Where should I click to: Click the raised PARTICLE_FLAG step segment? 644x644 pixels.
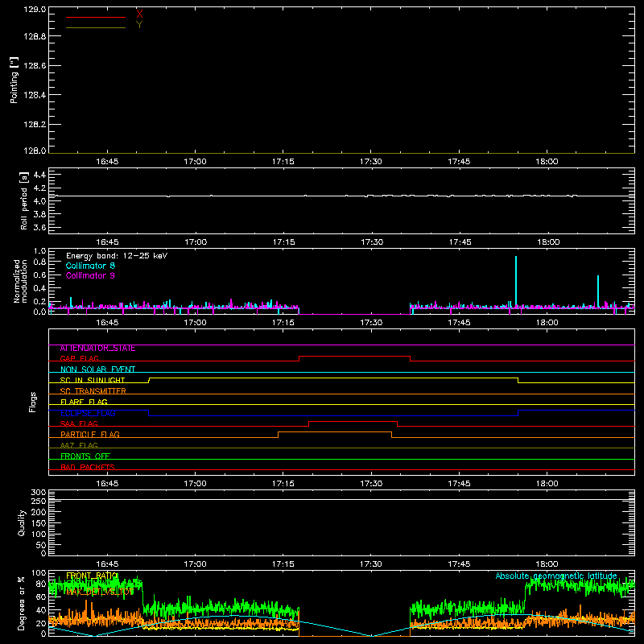point(335,432)
